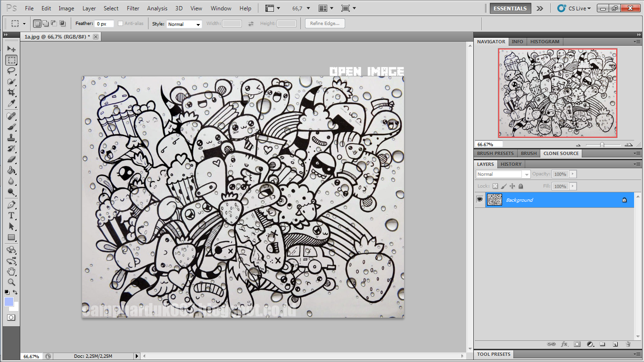Toggle Quick Mask mode
This screenshot has width=644, height=362.
pyautogui.click(x=11, y=318)
